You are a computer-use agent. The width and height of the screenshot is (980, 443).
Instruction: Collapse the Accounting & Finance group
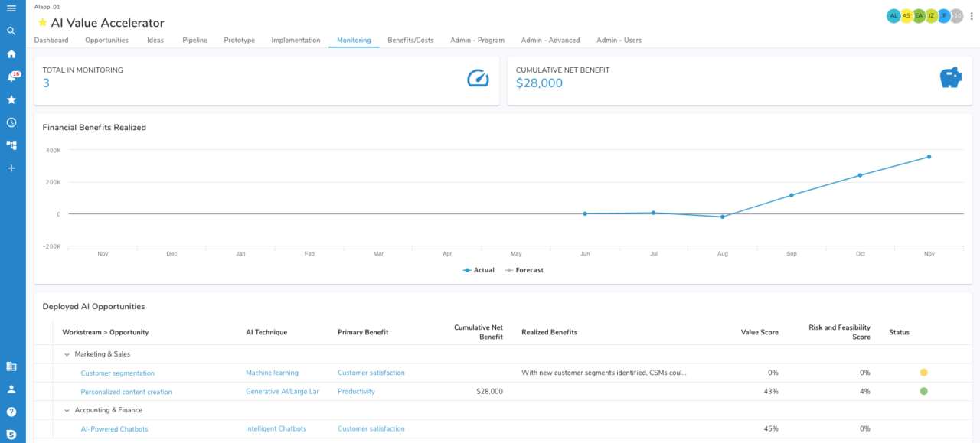pos(67,411)
